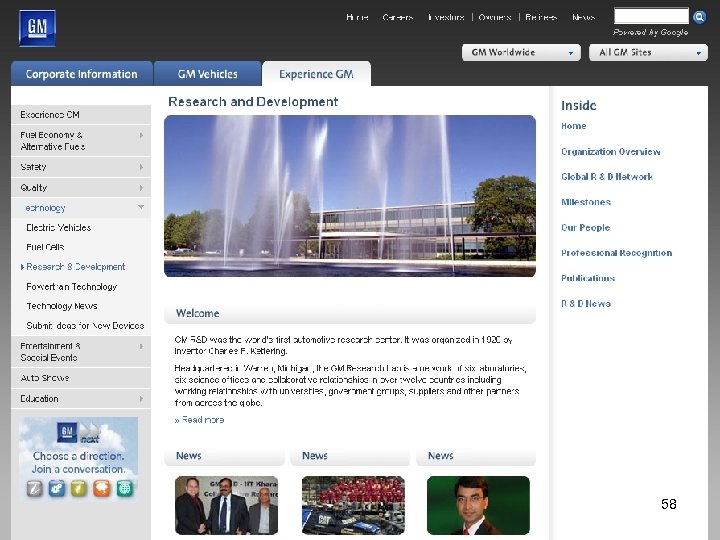The image size is (720, 540).
Task: Click the fountain building banner image
Action: pyautogui.click(x=350, y=196)
